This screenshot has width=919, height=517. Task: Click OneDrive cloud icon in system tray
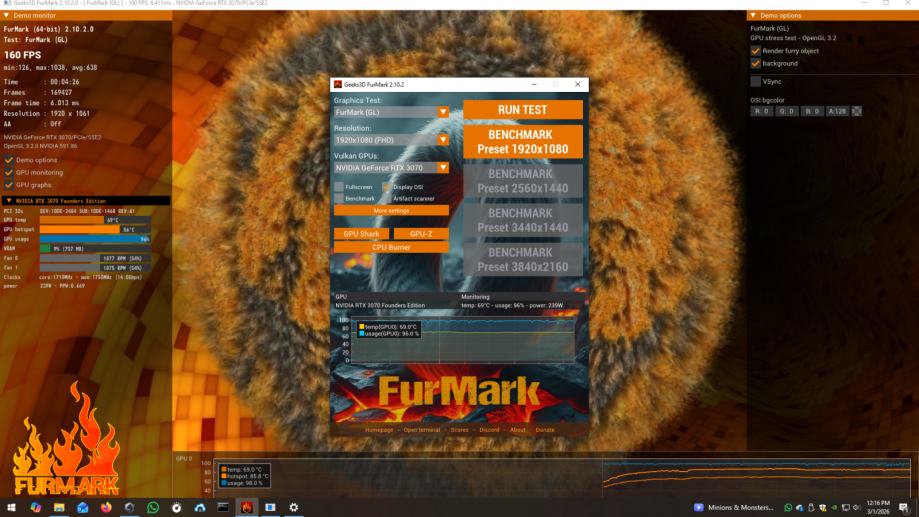click(799, 508)
